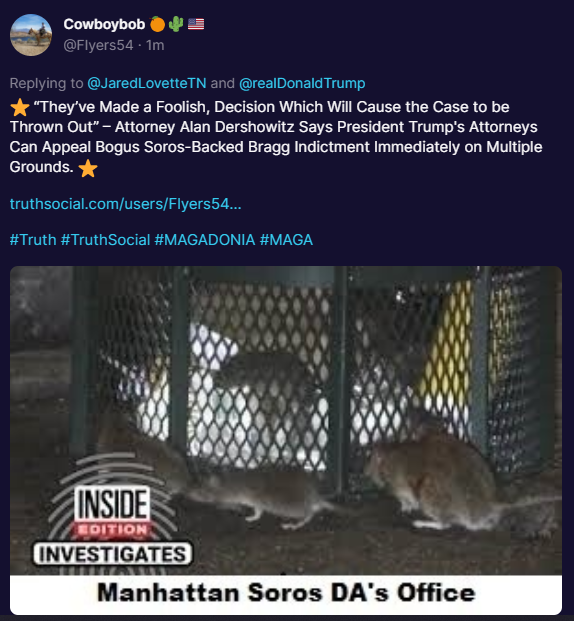Open the #MAGA hashtag
Image resolution: width=574 pixels, height=621 pixels.
pos(286,240)
